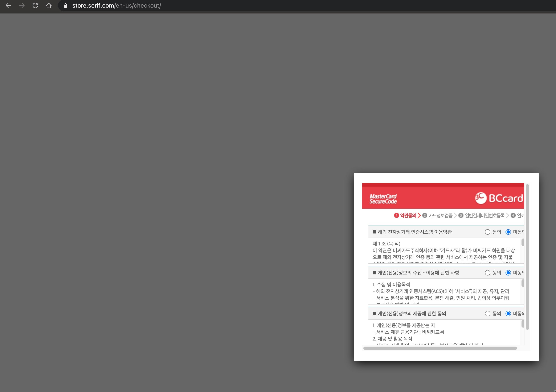Select 동의 for 개인(신용)정보의 제공에 관한 동의

[x=487, y=314]
